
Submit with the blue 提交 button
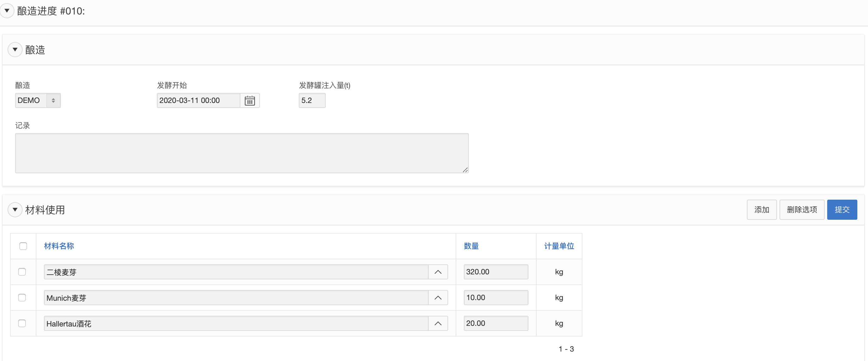(x=841, y=210)
